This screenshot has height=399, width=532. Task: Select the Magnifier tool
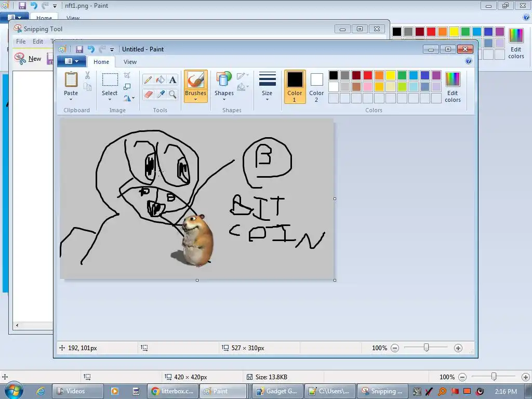172,94
